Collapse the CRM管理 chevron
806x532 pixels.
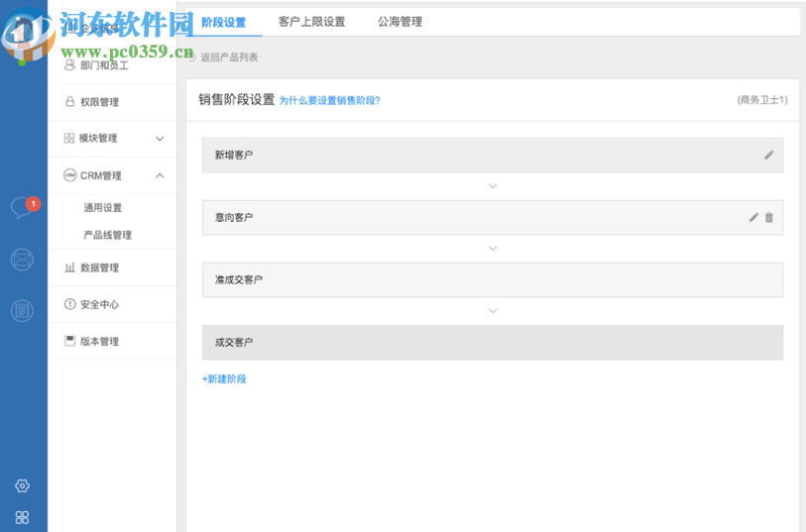pos(160,175)
